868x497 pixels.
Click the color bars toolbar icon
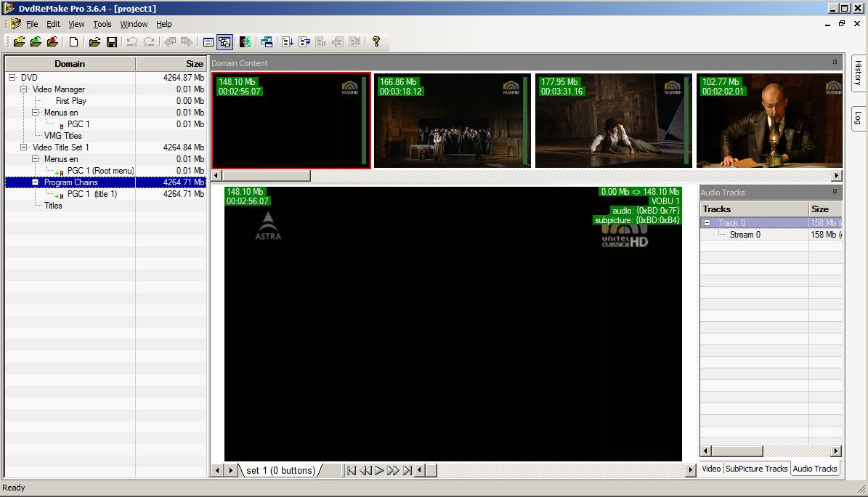coord(245,42)
